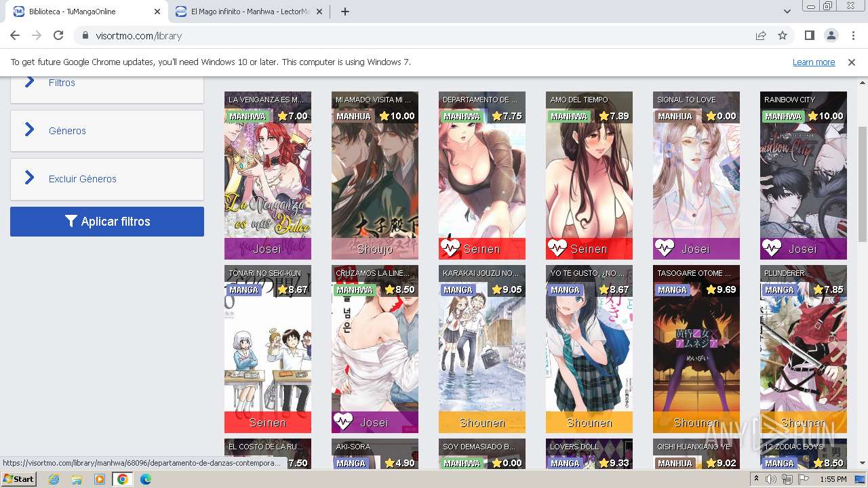868x488 pixels.
Task: Toggle the browser side panel
Action: [x=809, y=35]
